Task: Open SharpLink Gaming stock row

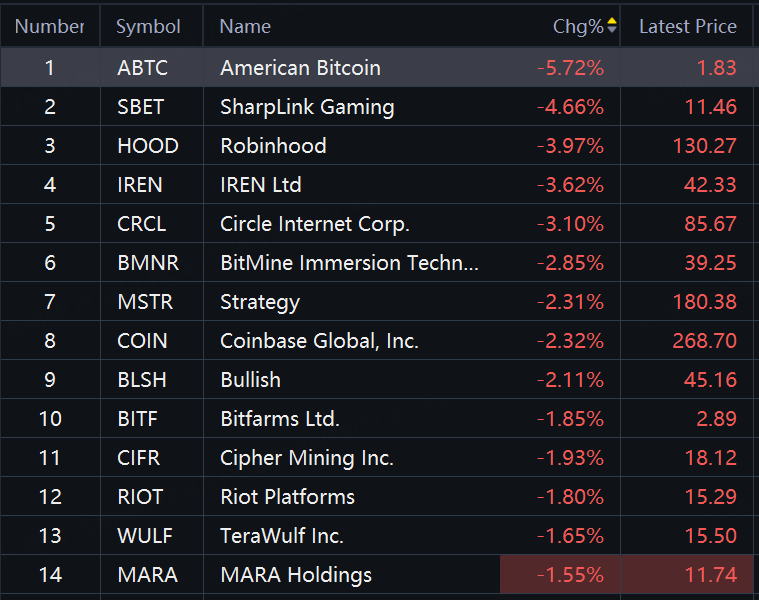Action: coord(307,107)
